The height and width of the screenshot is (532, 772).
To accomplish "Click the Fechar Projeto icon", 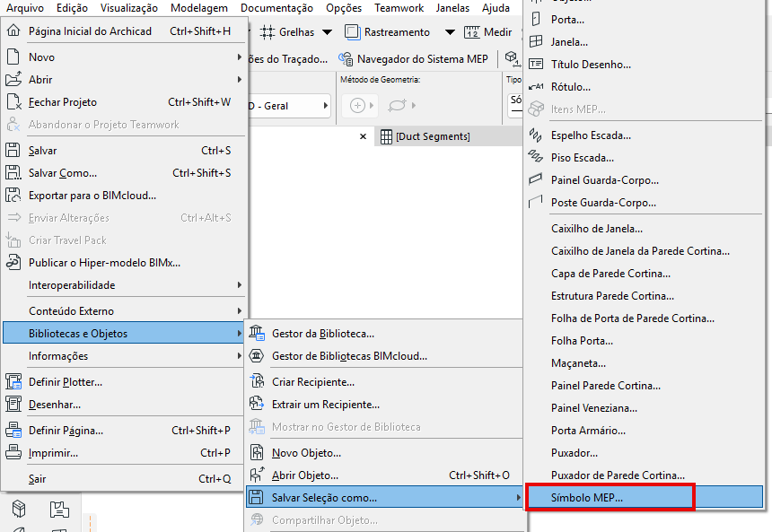I will tap(14, 102).
